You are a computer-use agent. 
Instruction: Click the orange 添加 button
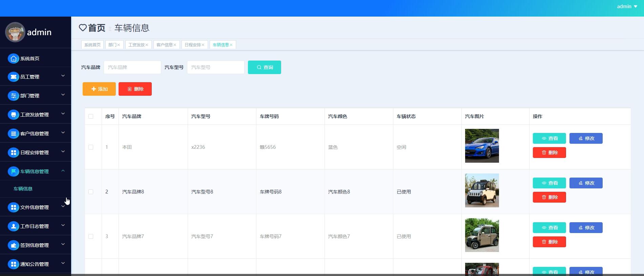[x=99, y=89]
